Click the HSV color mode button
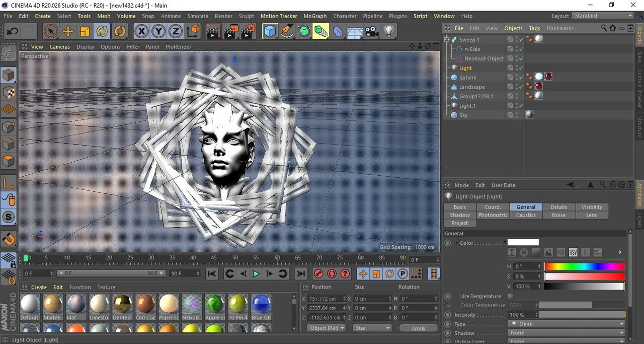644x344 pixels. (x=573, y=252)
